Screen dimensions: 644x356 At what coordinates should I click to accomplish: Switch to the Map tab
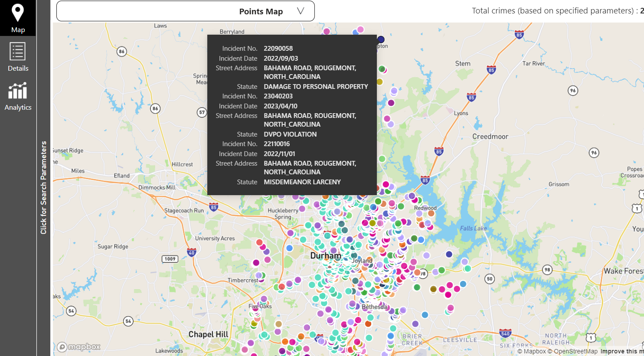pos(18,18)
